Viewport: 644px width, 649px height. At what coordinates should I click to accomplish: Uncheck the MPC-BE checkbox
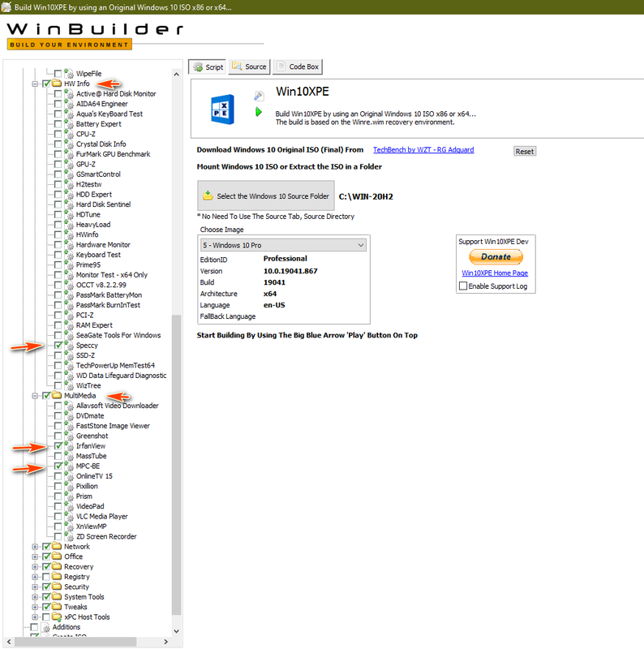click(58, 466)
